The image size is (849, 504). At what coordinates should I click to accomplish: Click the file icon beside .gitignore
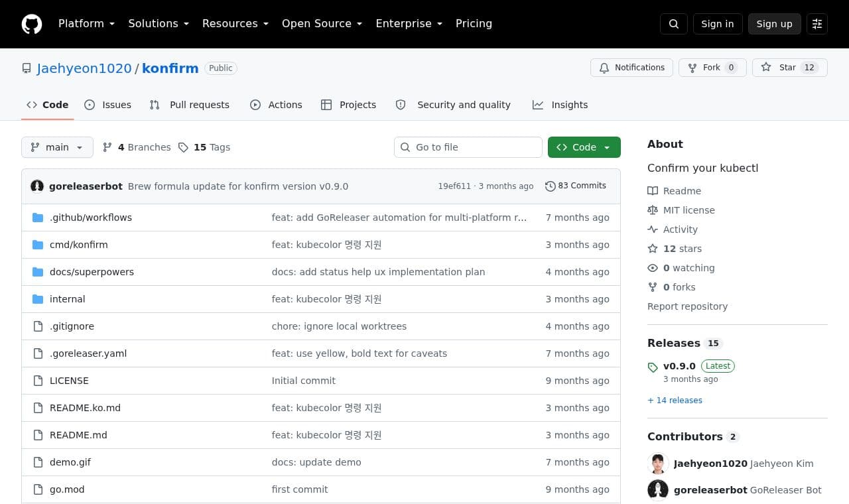pos(38,326)
